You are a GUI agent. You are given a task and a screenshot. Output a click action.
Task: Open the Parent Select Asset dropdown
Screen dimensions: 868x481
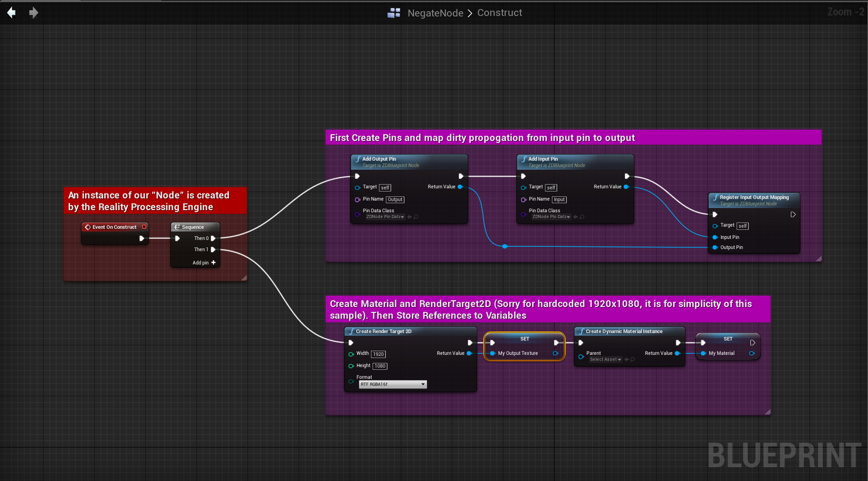[x=605, y=360]
